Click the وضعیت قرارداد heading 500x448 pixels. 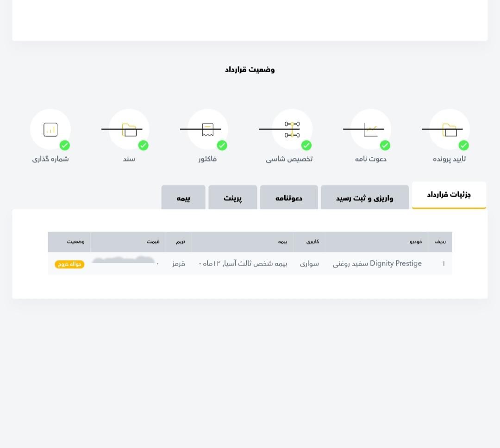[x=250, y=69]
